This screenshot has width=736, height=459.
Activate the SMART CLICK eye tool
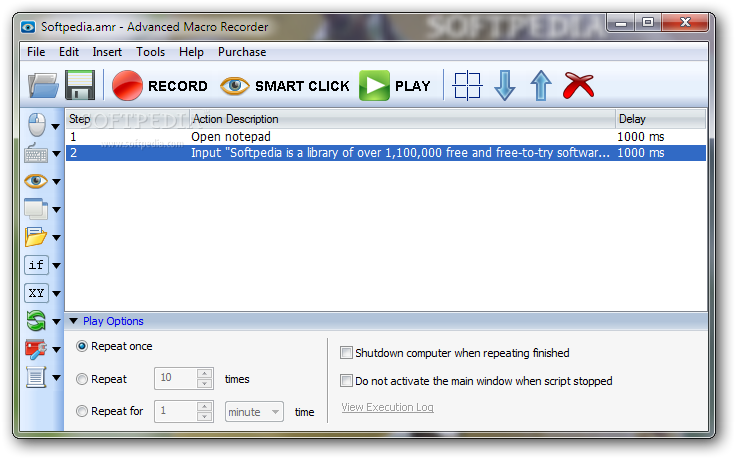(285, 86)
